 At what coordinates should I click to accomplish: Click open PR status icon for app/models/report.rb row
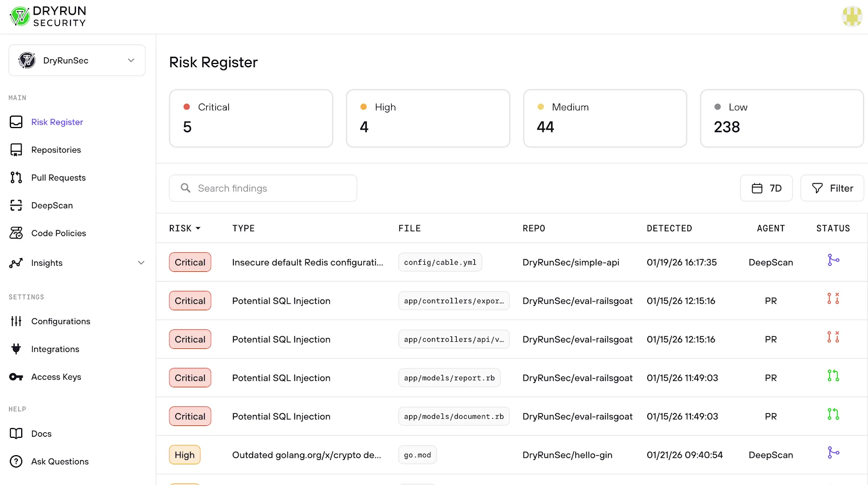tap(833, 375)
